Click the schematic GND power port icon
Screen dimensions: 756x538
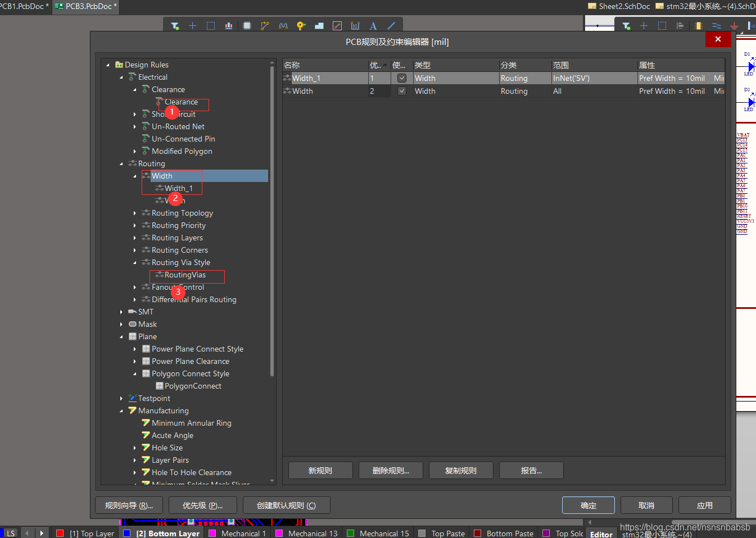click(x=734, y=26)
